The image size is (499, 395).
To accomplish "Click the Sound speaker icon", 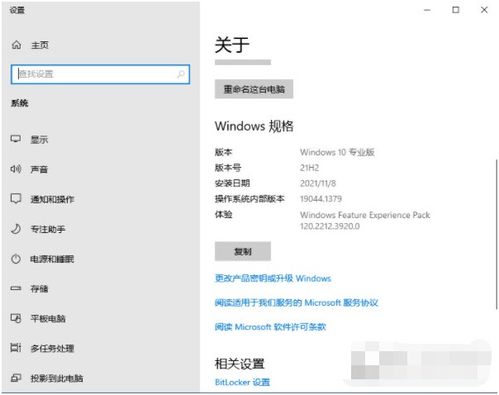I will [16, 169].
